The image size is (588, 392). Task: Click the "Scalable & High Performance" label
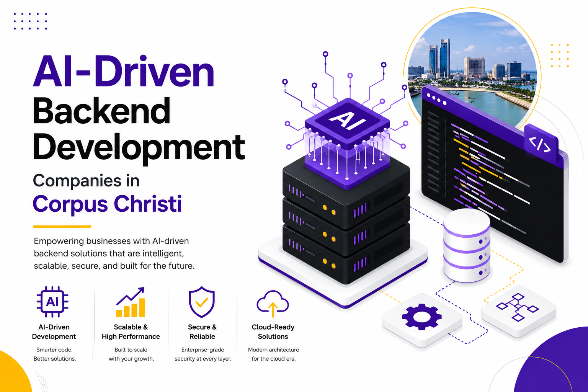click(131, 332)
